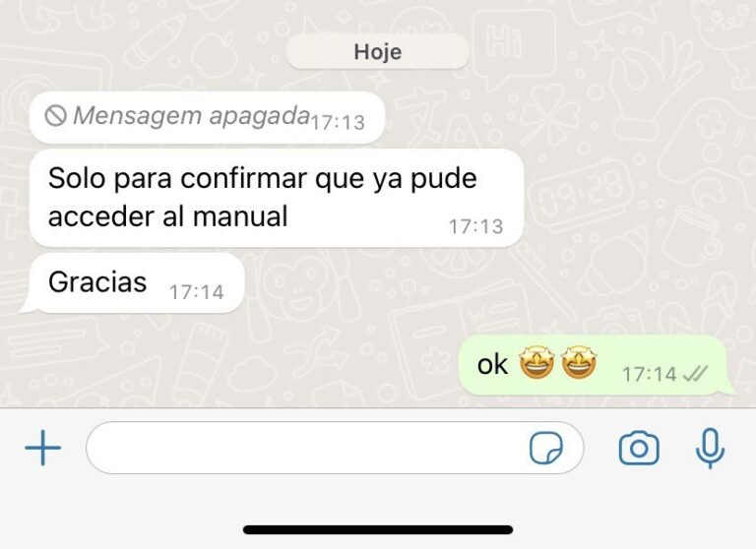Tap the 'Hoje' date label
Viewport: 756px width, 549px height.
[378, 51]
